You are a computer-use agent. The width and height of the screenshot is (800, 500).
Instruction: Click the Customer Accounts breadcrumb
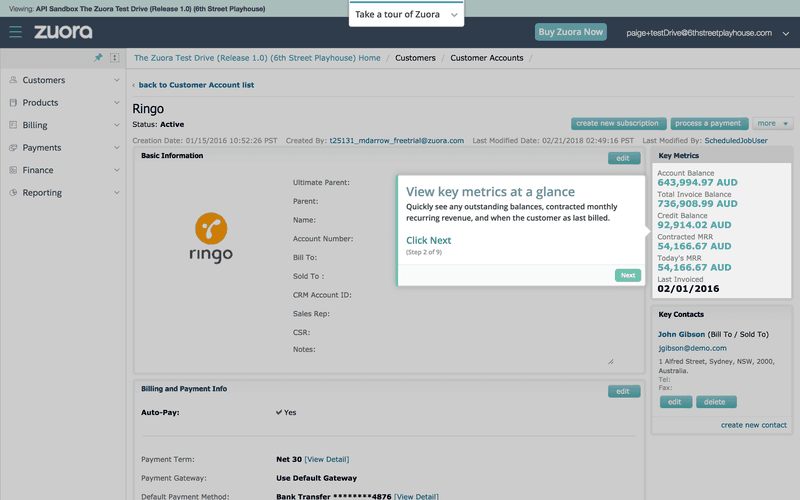tap(486, 58)
